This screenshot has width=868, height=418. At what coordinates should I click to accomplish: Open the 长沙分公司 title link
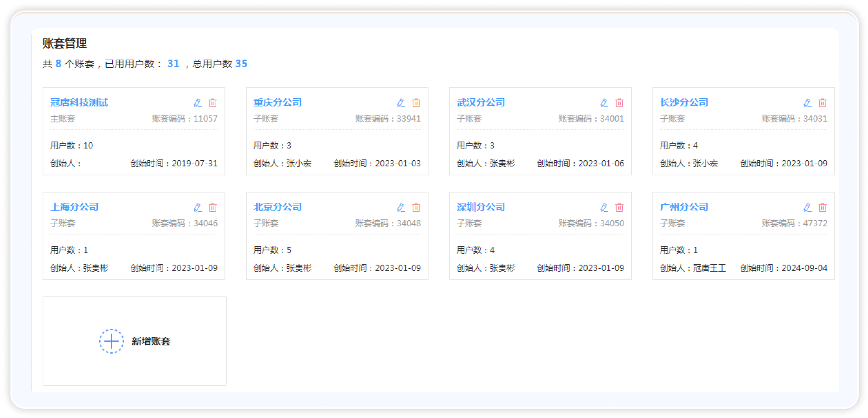pos(684,102)
